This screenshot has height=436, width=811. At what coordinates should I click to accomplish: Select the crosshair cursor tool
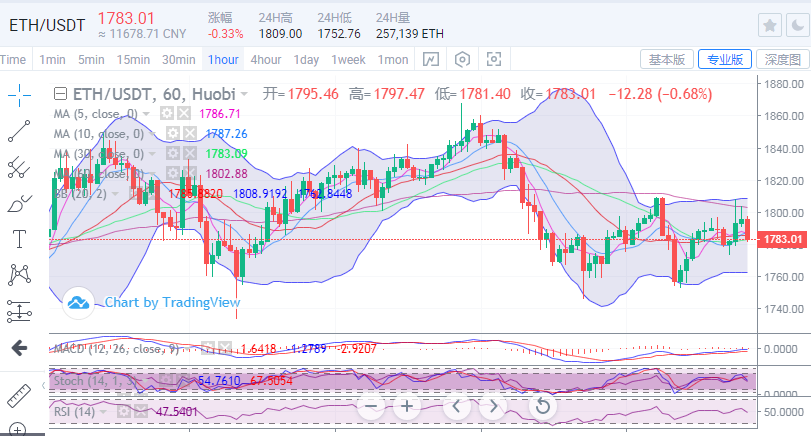[19, 95]
